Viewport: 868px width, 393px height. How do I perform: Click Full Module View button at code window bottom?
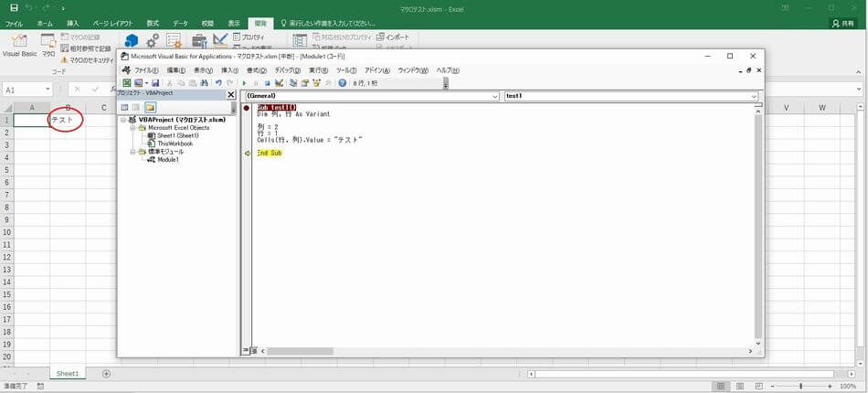[253, 351]
